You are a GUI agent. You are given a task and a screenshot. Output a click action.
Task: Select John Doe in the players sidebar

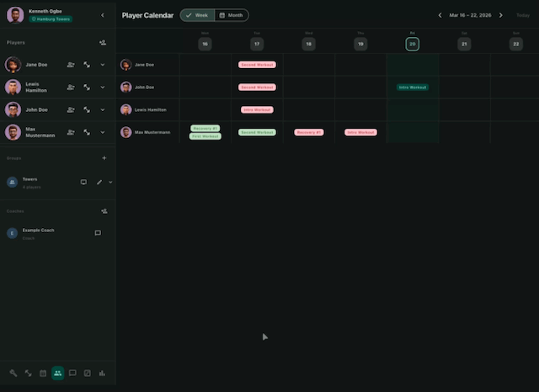(x=36, y=110)
